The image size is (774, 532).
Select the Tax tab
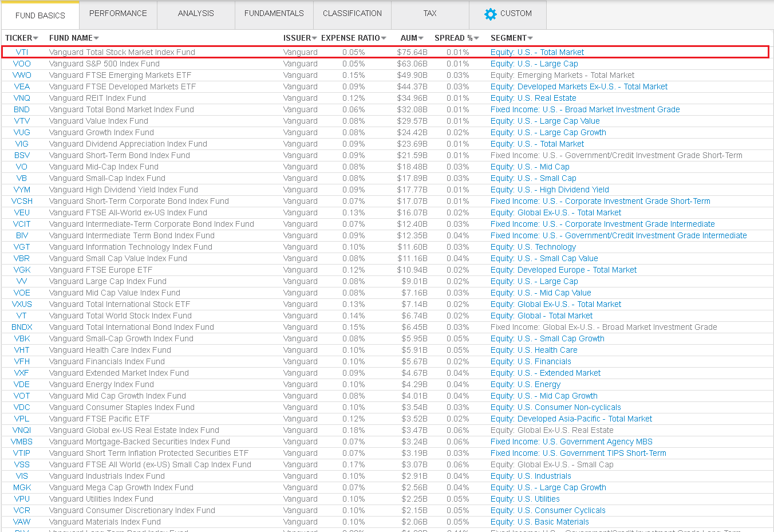[430, 14]
